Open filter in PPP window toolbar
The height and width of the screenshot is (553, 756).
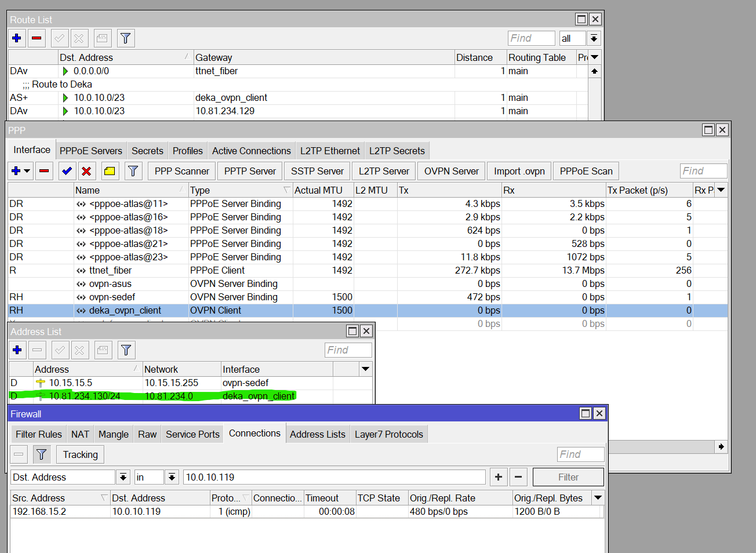click(133, 171)
